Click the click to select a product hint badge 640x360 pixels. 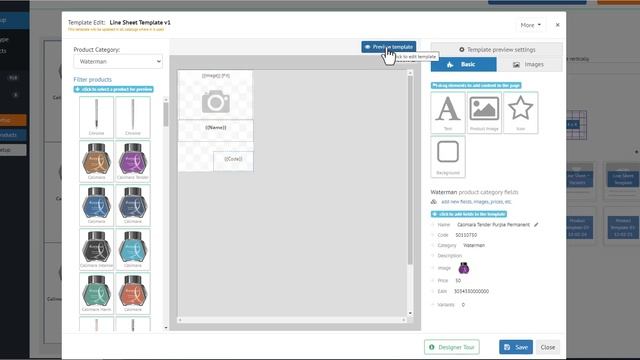[x=113, y=89]
